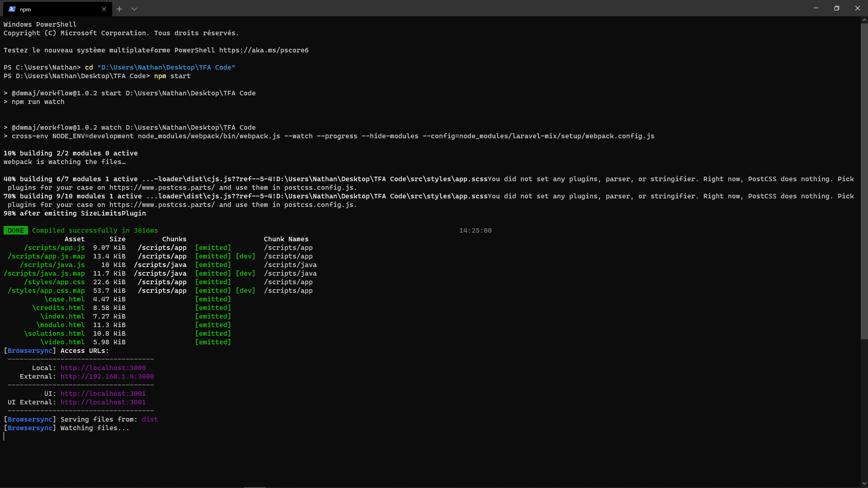
Task: Close the npm tab
Action: [104, 9]
